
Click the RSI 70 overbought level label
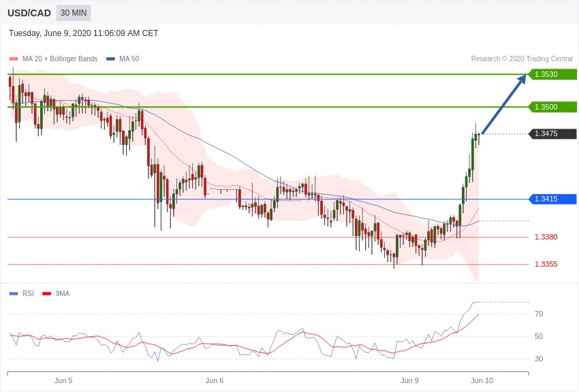click(x=539, y=314)
